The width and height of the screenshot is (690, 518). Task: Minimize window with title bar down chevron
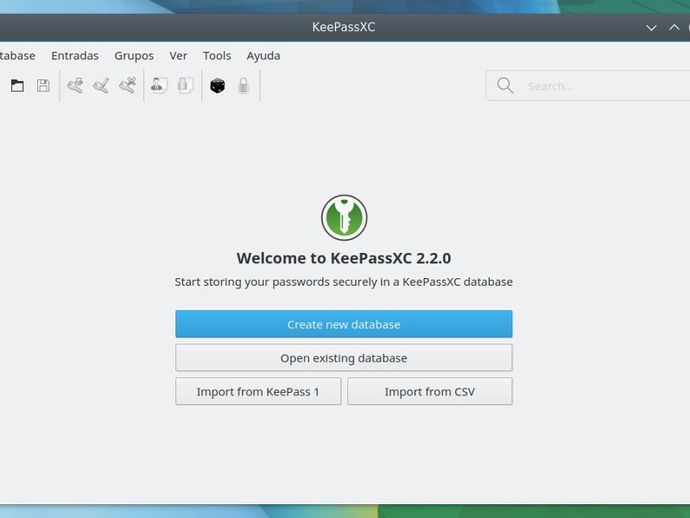[x=651, y=28]
